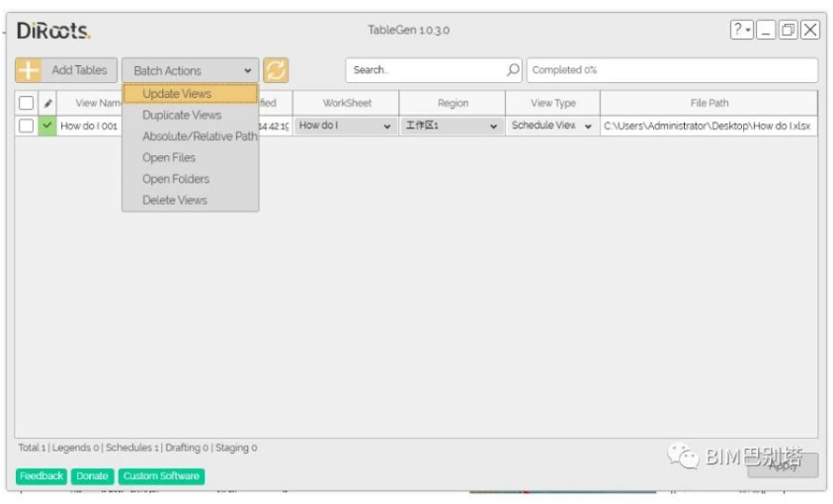The height and width of the screenshot is (504, 833).
Task: Open the question mark help menu
Action: (x=742, y=30)
